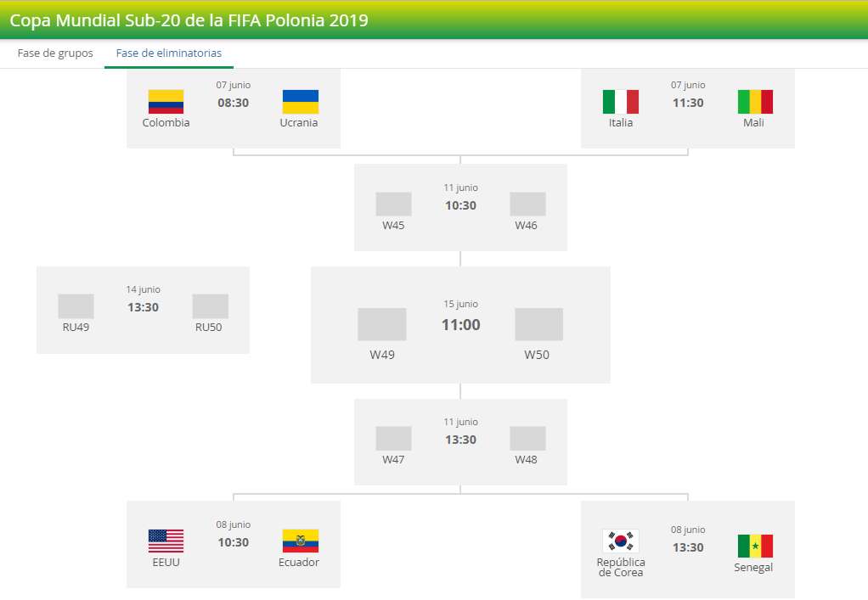Click the Colombia flag icon
The width and height of the screenshot is (868, 600).
166,102
